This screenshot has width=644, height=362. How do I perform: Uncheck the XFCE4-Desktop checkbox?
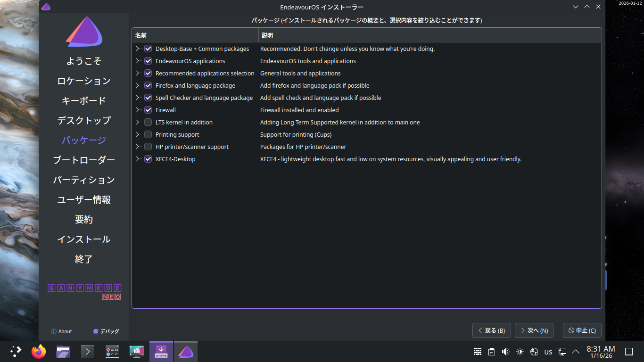click(148, 159)
